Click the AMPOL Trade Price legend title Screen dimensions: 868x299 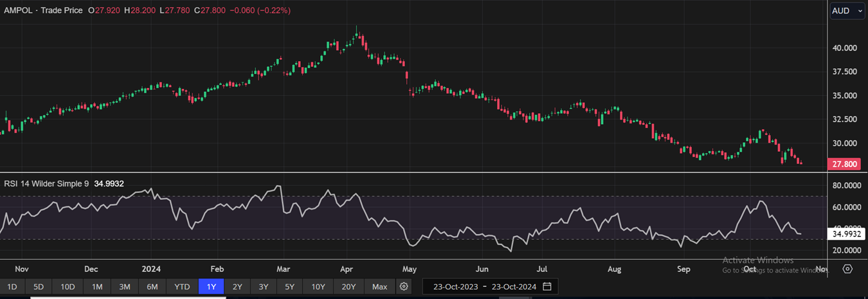(x=44, y=11)
